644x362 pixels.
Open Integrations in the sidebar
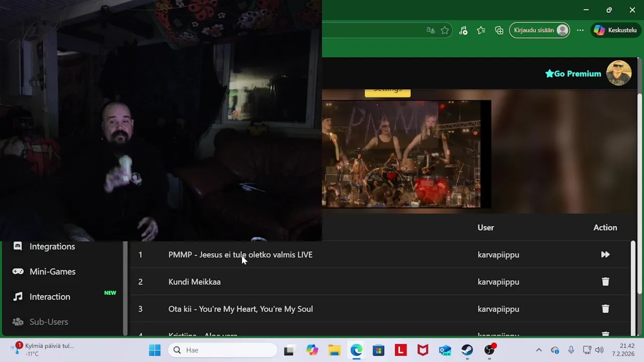(52, 246)
